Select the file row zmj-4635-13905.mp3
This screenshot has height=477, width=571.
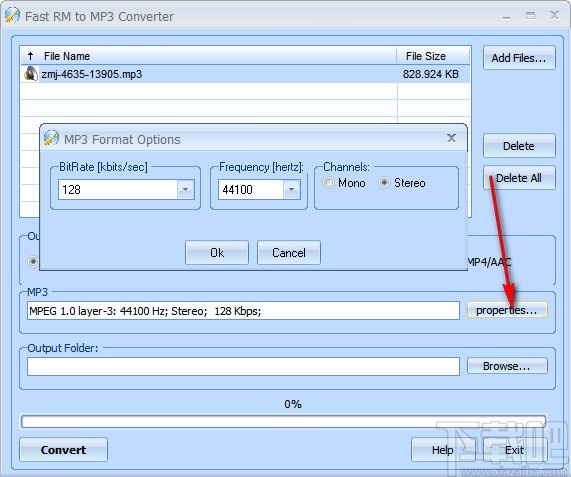(x=245, y=74)
